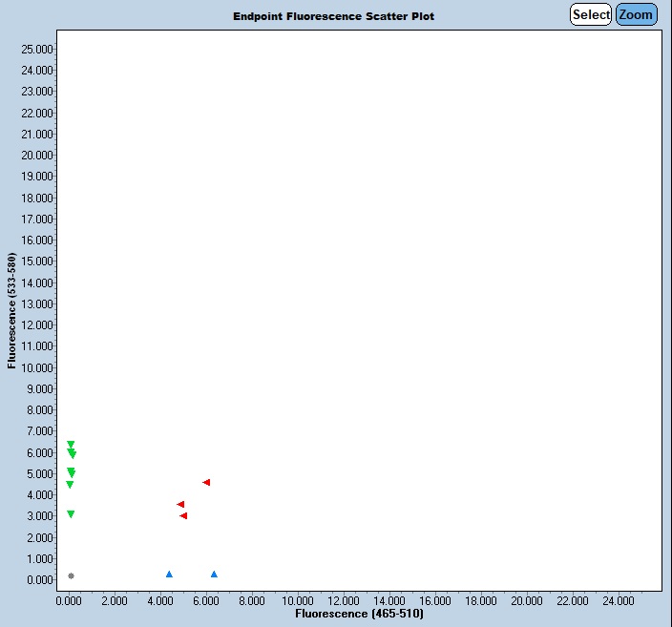Image resolution: width=672 pixels, height=627 pixels.
Task: Click the Select mode button
Action: click(590, 14)
